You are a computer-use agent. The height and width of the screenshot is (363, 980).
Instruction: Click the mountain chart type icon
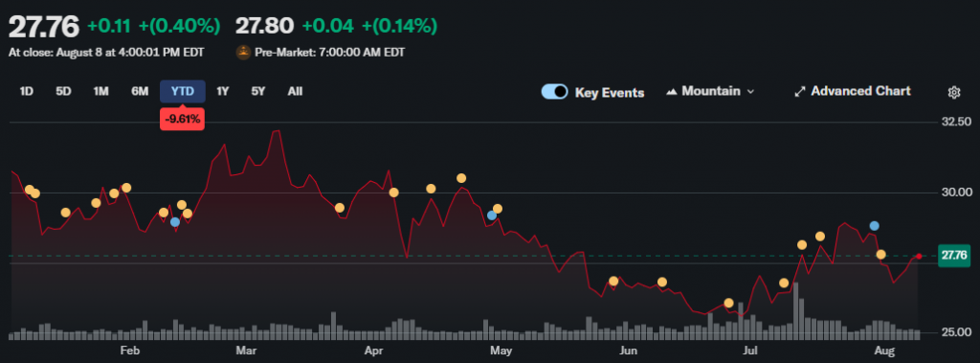(672, 91)
